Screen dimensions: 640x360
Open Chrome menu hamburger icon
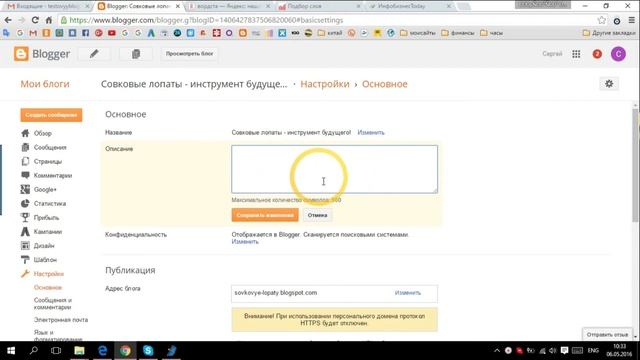631,20
